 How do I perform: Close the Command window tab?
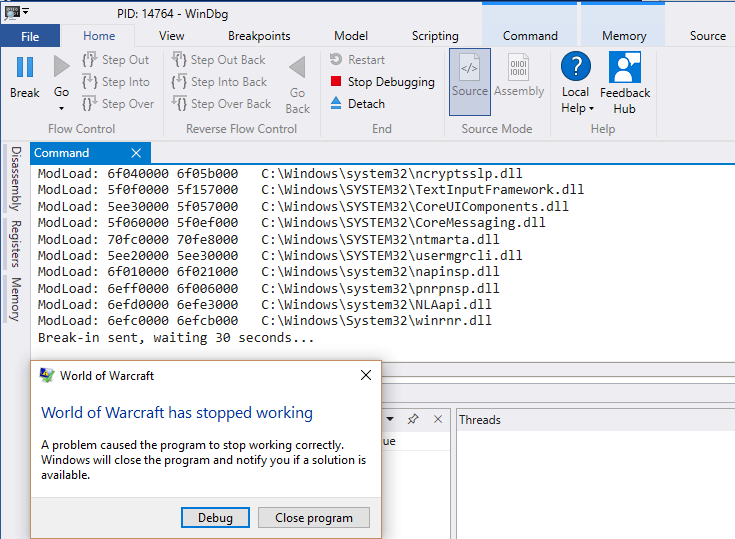pyautogui.click(x=136, y=153)
